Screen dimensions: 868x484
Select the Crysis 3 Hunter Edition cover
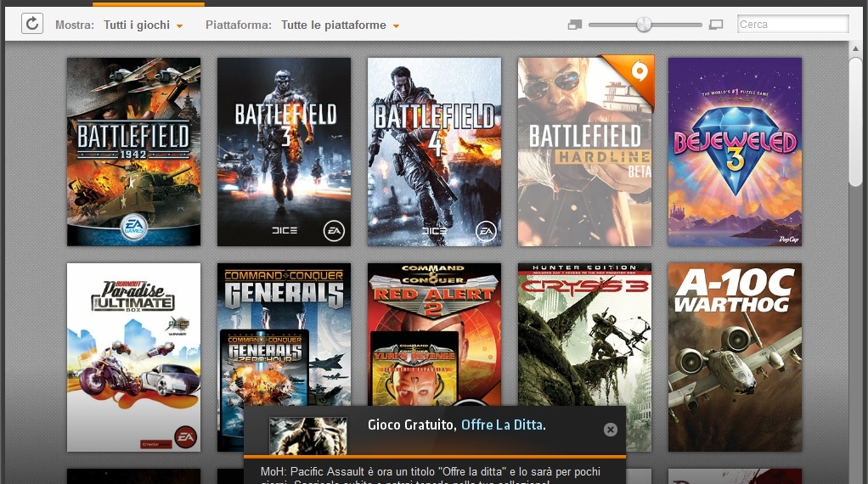pos(584,335)
